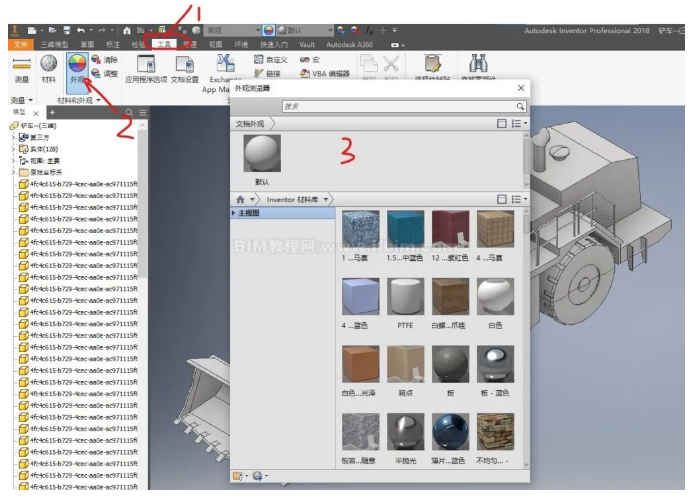The width and height of the screenshot is (693, 499).
Task: Switch to the 工具 ribbon tab
Action: tap(166, 45)
